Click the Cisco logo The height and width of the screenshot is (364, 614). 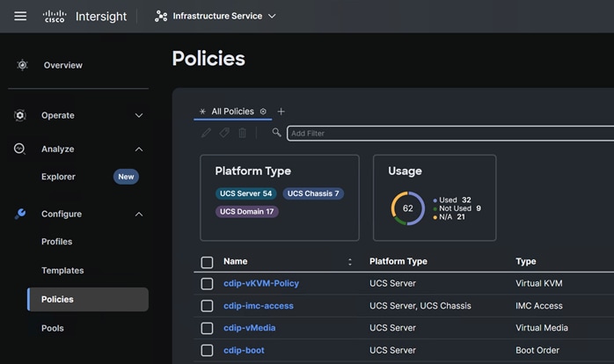(55, 16)
